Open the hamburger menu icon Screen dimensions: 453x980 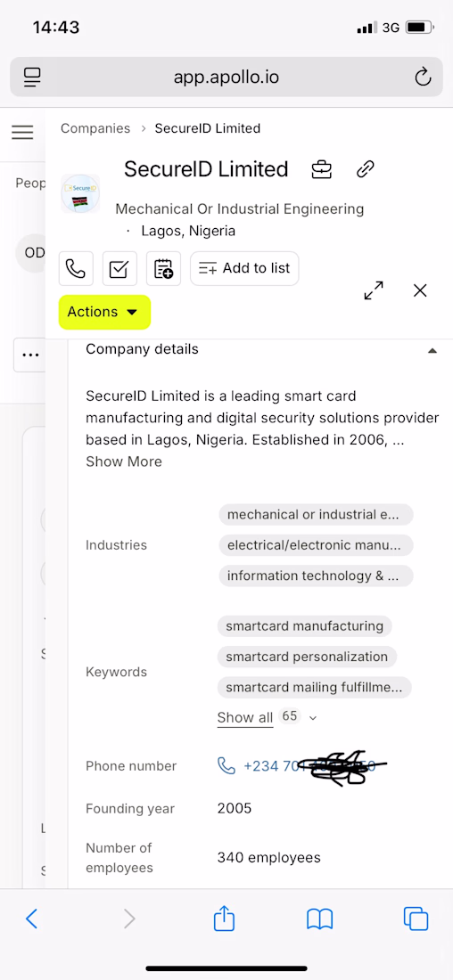(x=22, y=132)
